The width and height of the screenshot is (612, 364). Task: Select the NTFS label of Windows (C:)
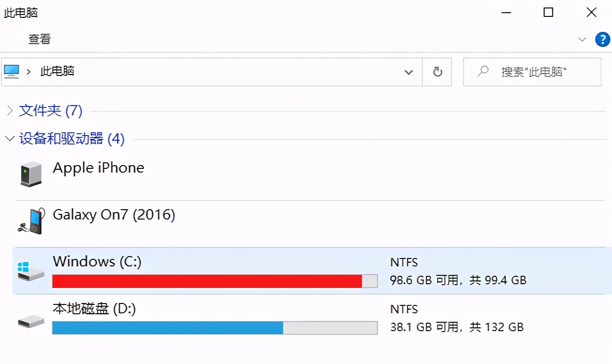point(404,262)
